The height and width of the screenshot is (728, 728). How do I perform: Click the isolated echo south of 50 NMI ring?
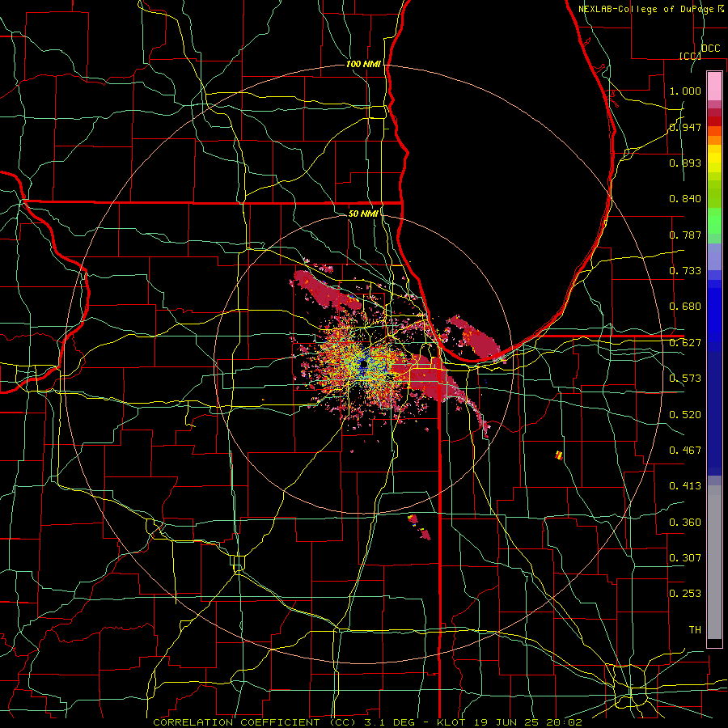420,527
